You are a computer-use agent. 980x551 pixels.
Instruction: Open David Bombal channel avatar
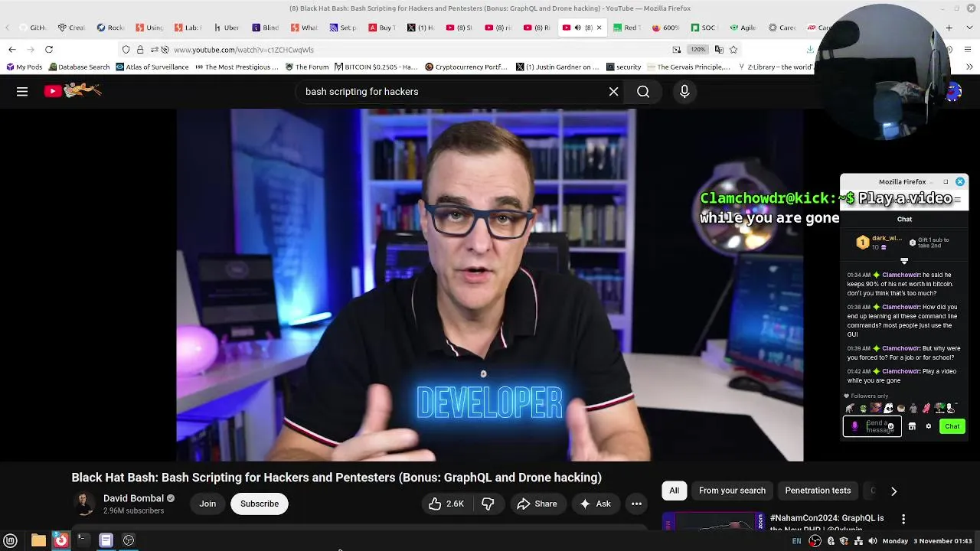coord(84,504)
